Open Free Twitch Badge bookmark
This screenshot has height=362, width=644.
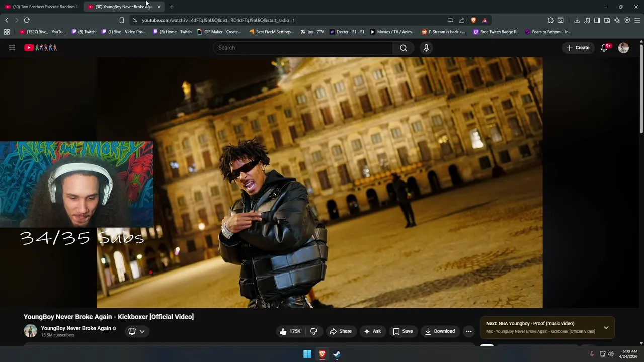pos(496,32)
